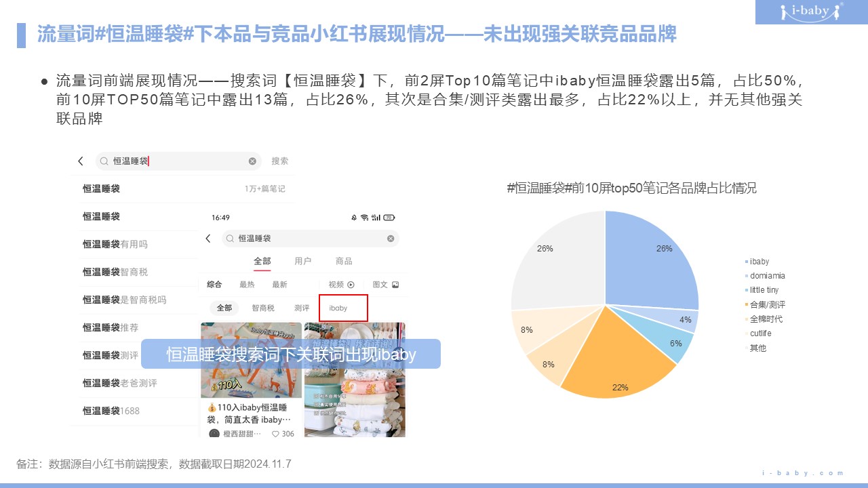The image size is (868, 488).
Task: Pick suggestion 恒温睡袋测评
Action: point(112,355)
